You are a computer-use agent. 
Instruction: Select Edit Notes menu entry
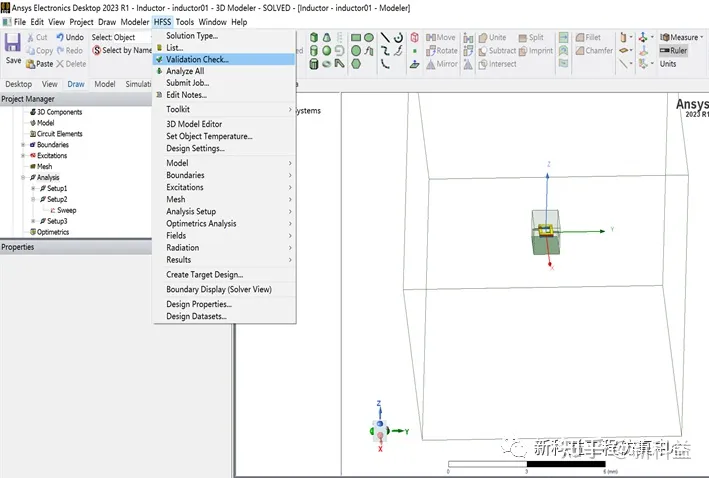[x=224, y=95]
